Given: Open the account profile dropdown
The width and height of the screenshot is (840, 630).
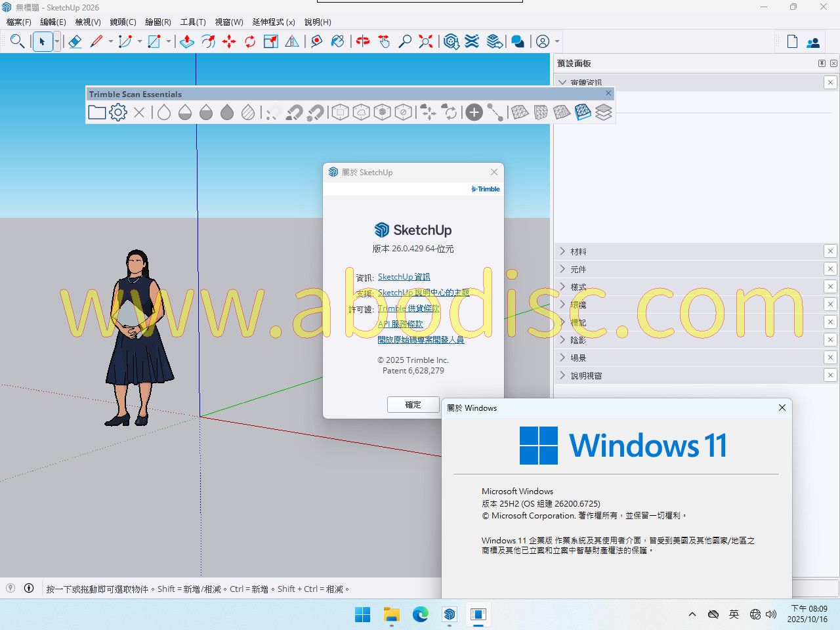Looking at the screenshot, I should coord(557,42).
